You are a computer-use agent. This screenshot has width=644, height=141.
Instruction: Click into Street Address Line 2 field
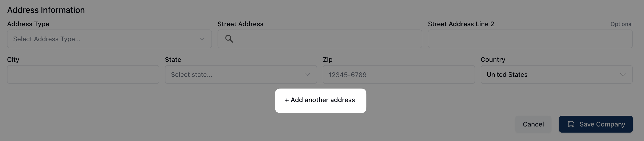tap(530, 39)
